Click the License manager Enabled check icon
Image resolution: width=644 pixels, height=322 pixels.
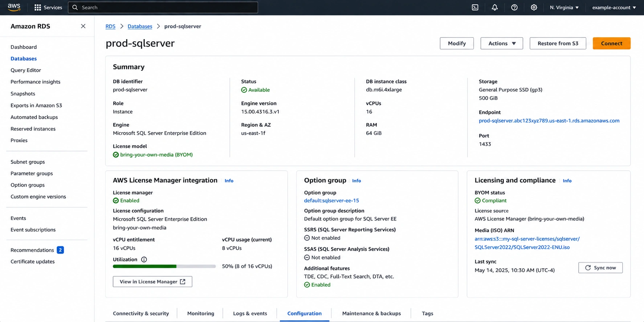click(116, 200)
